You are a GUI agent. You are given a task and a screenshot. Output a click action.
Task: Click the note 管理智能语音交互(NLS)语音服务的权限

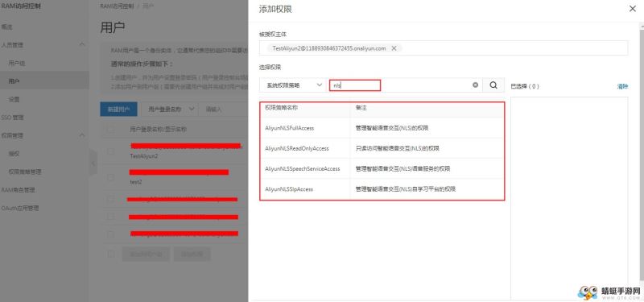click(403, 168)
